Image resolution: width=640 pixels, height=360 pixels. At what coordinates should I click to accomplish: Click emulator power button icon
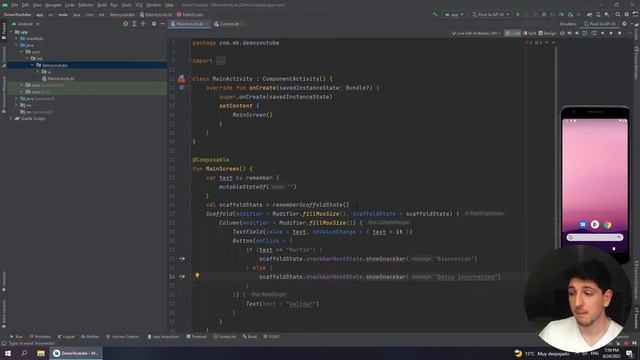(x=562, y=33)
